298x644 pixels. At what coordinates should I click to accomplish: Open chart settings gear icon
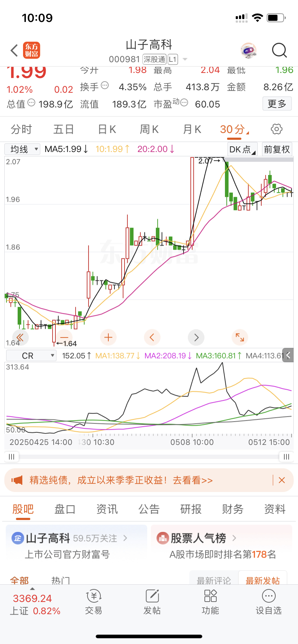[276, 129]
